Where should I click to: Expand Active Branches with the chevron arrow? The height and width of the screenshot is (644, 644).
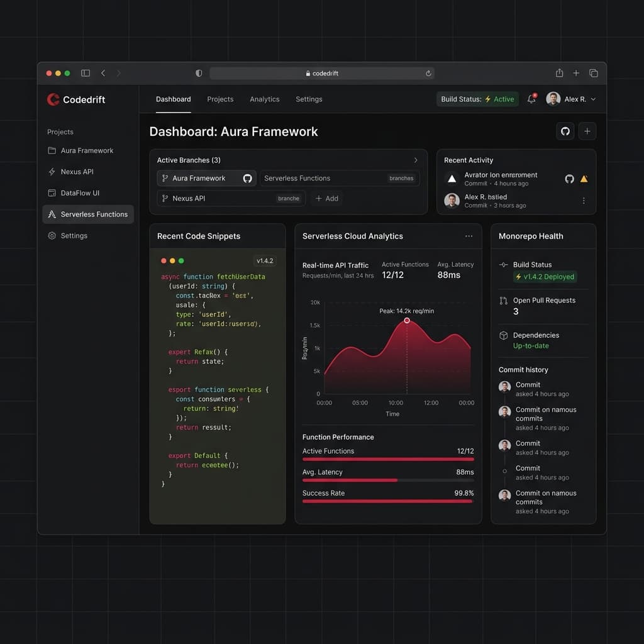tap(416, 160)
